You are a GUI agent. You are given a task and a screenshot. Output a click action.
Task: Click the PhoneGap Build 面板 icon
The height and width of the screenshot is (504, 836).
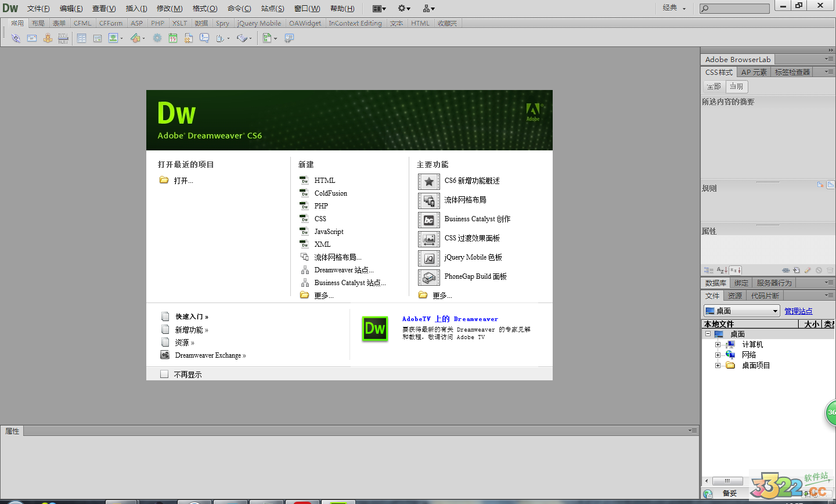tap(428, 278)
